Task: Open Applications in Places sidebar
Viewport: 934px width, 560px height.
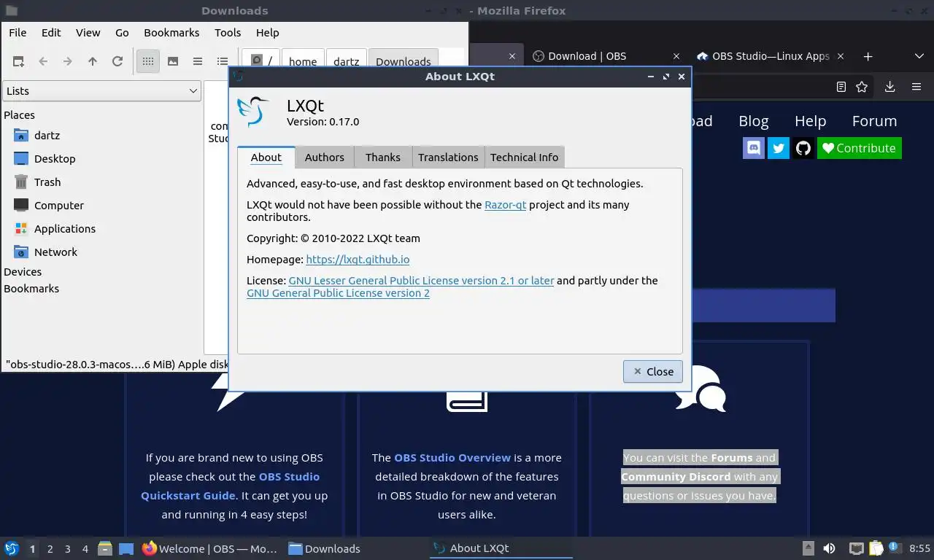Action: click(64, 229)
